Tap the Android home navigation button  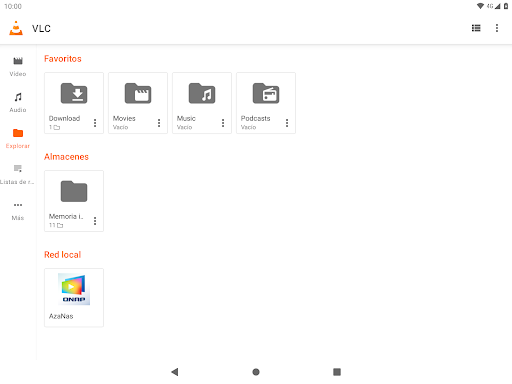click(x=256, y=372)
